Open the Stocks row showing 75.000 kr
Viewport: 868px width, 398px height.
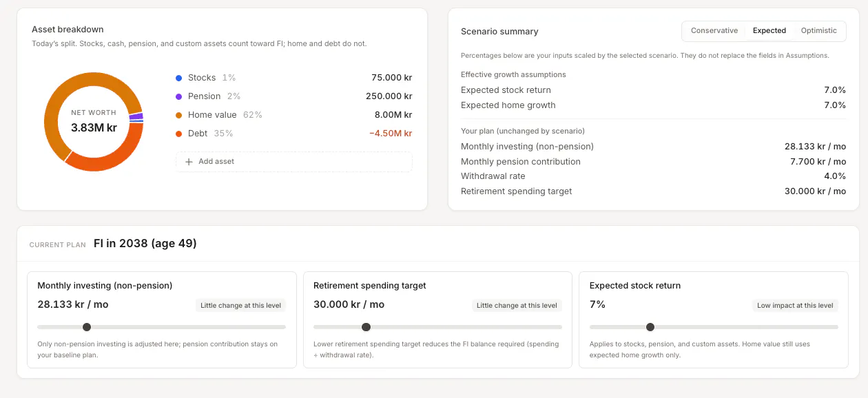(294, 78)
